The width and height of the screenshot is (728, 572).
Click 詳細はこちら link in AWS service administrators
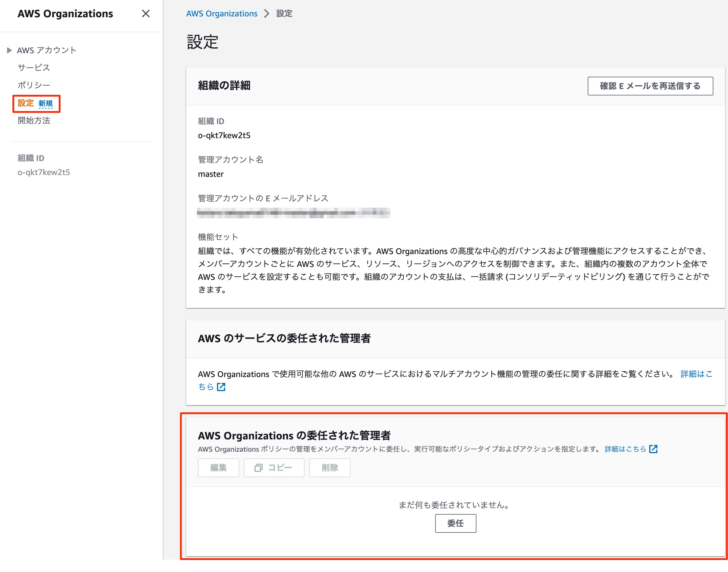click(696, 374)
